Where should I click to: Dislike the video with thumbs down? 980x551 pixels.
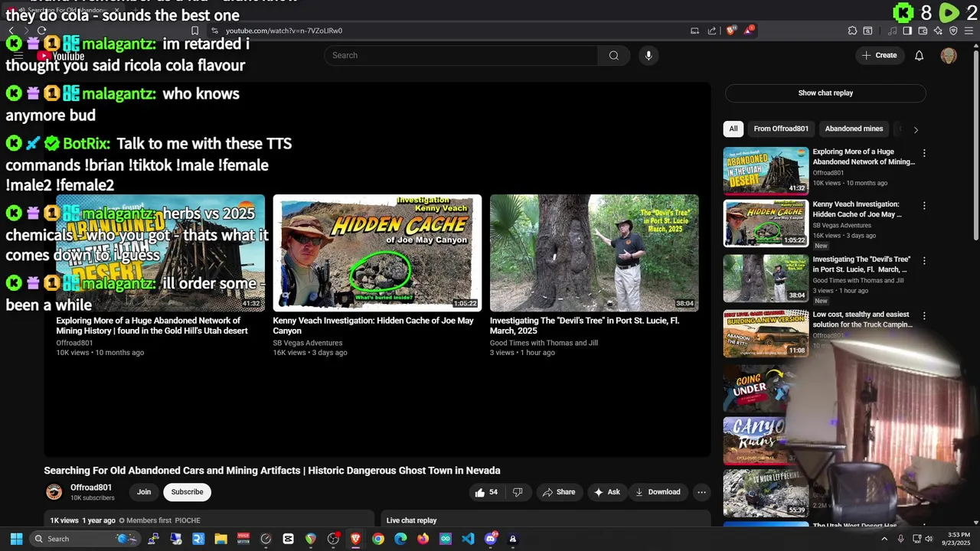click(518, 492)
